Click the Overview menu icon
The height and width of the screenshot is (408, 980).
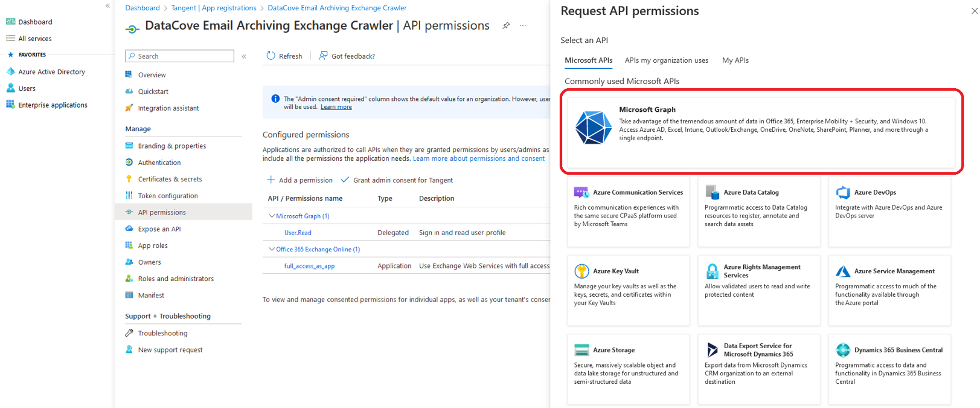point(129,74)
